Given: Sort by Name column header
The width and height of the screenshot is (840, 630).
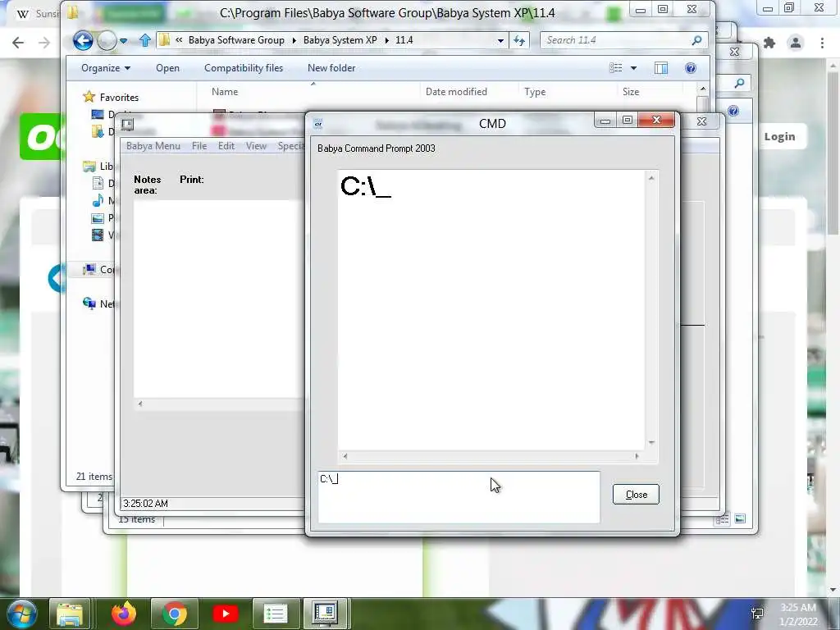Looking at the screenshot, I should coord(225,92).
